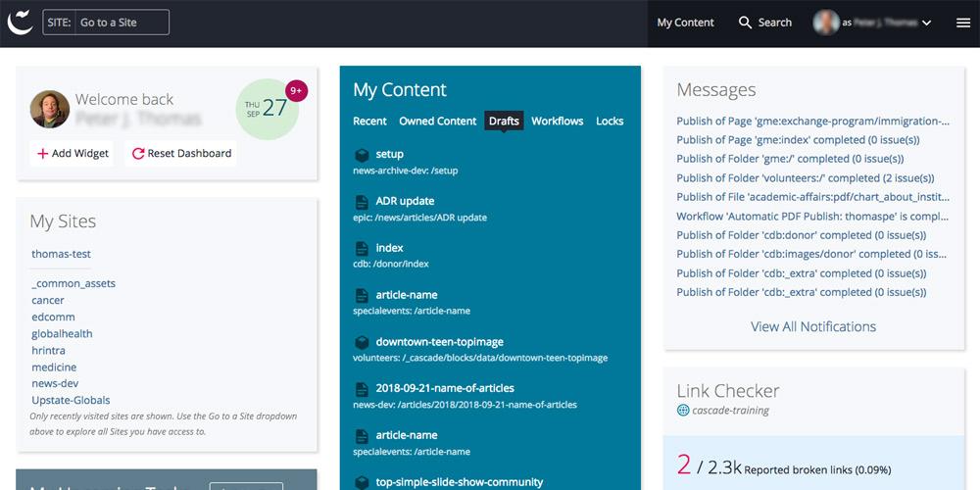Screen dimensions: 980x490
Task: Open the ADR update draft
Action: 405,201
